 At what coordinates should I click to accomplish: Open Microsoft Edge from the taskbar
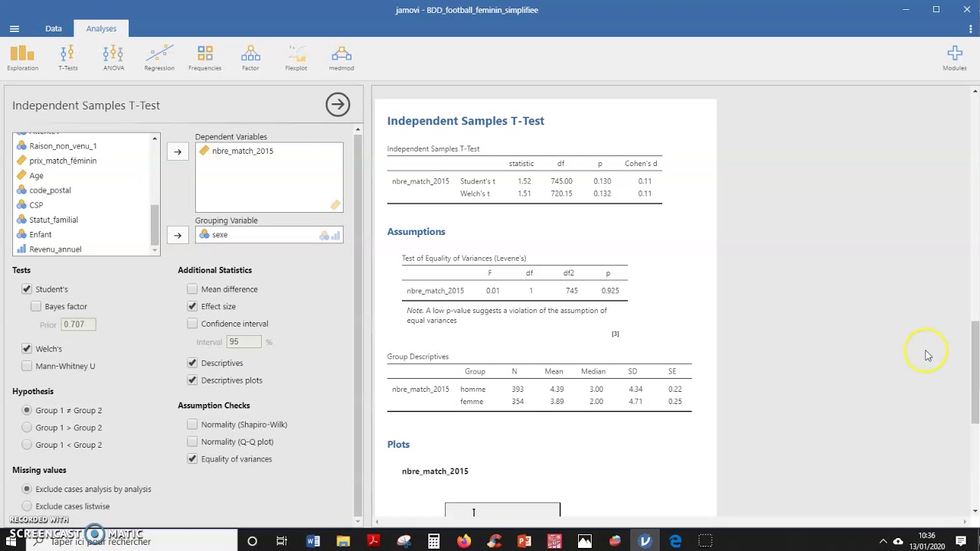(x=675, y=541)
